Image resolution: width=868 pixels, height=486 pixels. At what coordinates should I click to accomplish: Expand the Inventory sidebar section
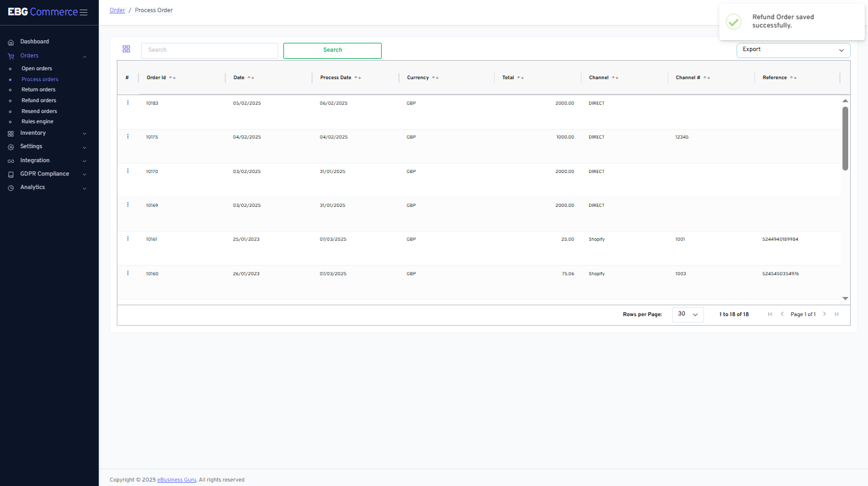[84, 133]
